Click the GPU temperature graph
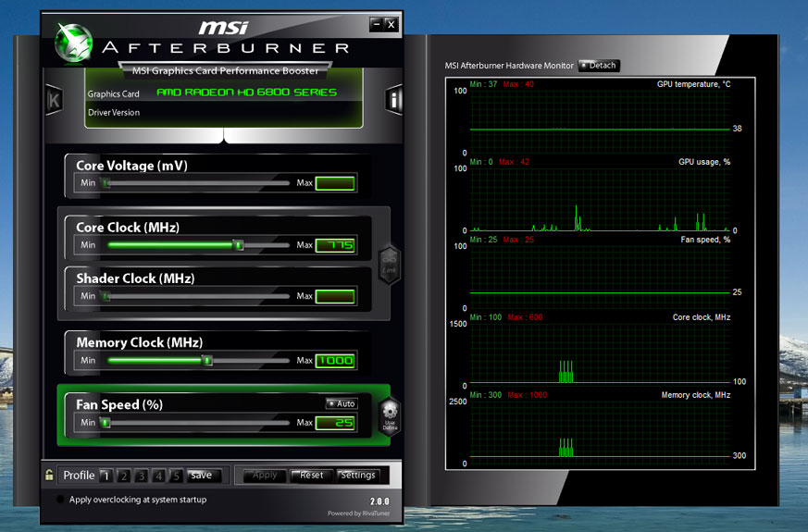Screen dimensions: 808x532 600,122
